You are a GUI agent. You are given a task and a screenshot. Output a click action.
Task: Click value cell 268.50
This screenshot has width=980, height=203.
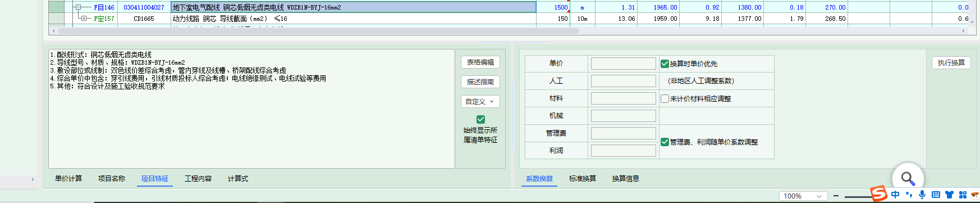pos(827,19)
